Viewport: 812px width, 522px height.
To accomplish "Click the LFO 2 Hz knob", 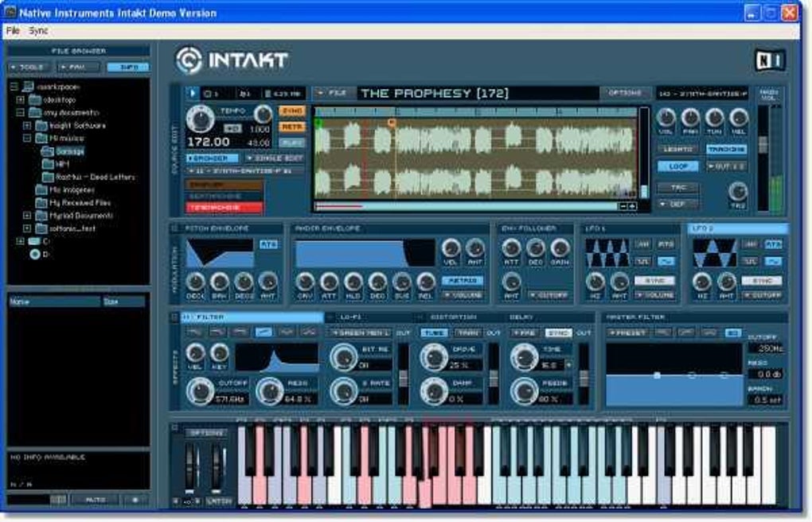I will pos(701,282).
